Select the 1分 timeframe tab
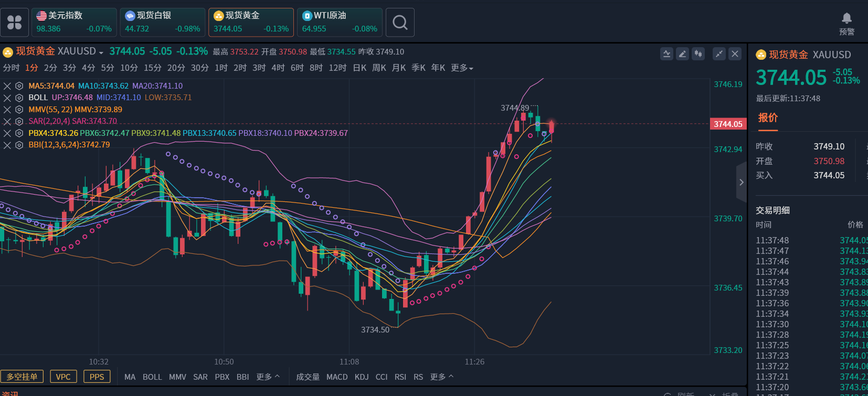This screenshot has width=868, height=396. (x=31, y=68)
